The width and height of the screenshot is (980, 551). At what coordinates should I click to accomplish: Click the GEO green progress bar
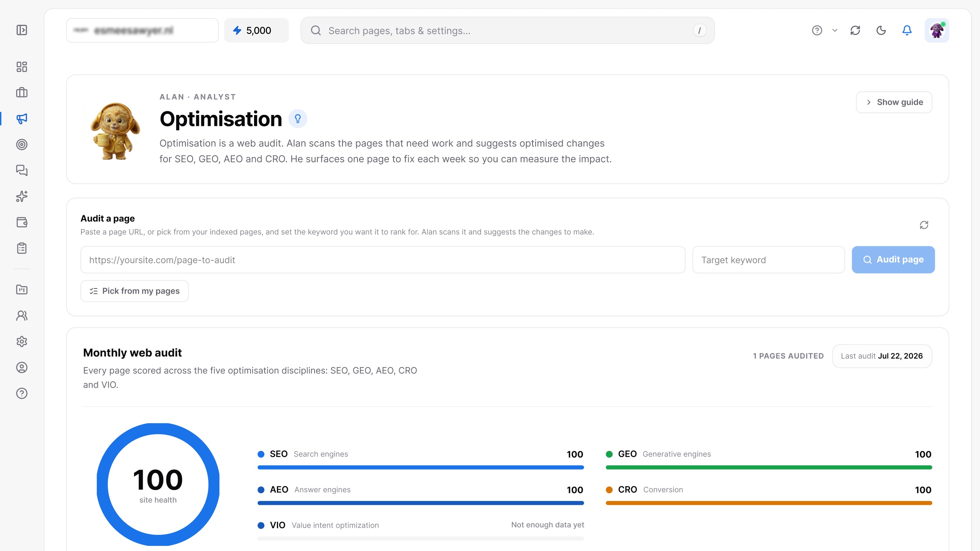[x=769, y=468]
